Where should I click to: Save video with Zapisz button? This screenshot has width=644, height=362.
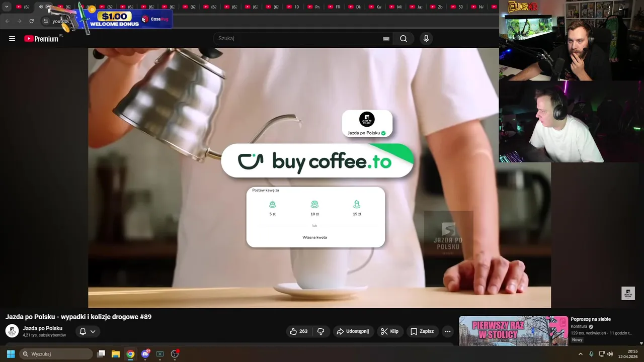tap(422, 331)
